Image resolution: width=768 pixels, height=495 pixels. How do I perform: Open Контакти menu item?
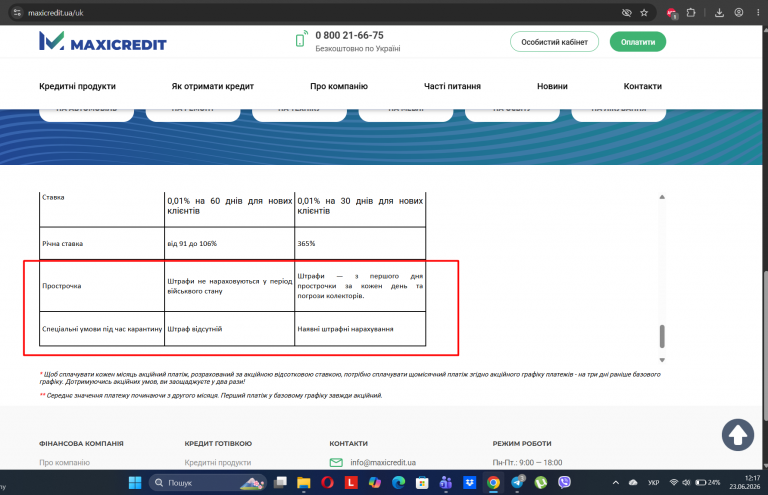tap(643, 86)
